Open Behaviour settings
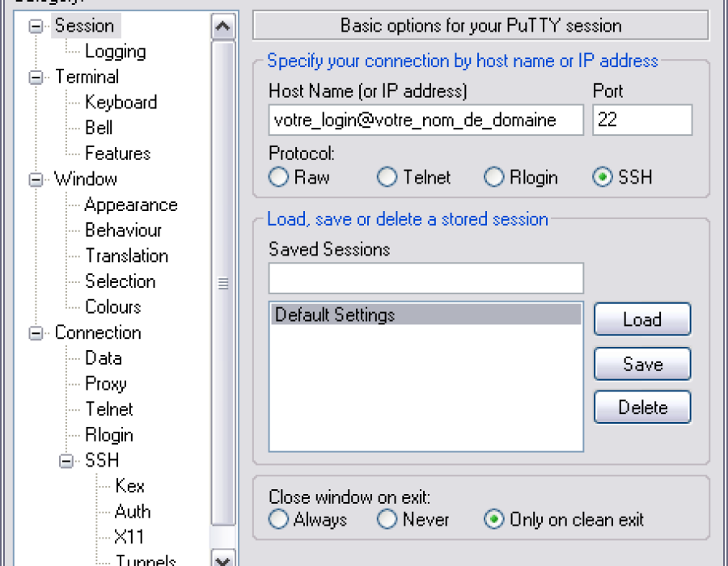The image size is (728, 566). [123, 230]
